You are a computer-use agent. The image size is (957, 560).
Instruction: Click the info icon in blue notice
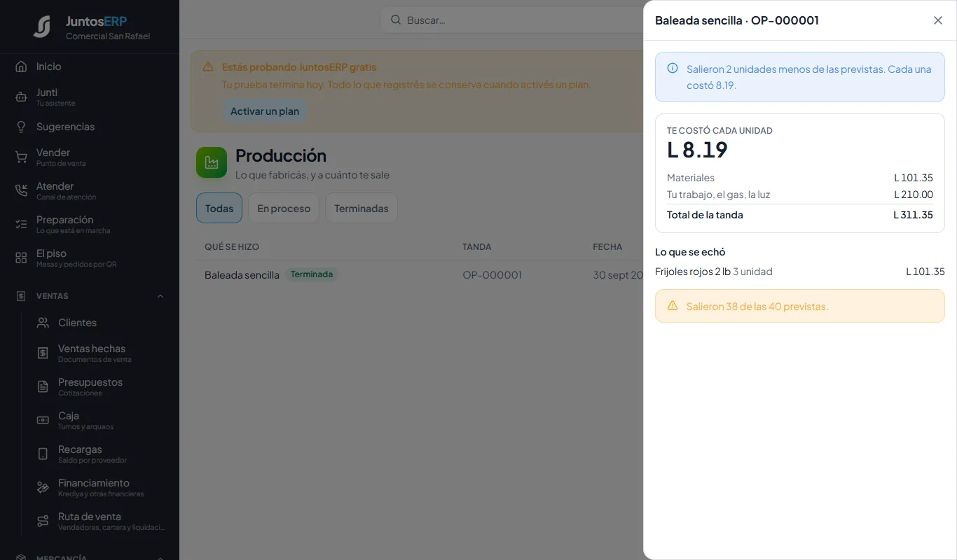pyautogui.click(x=673, y=68)
